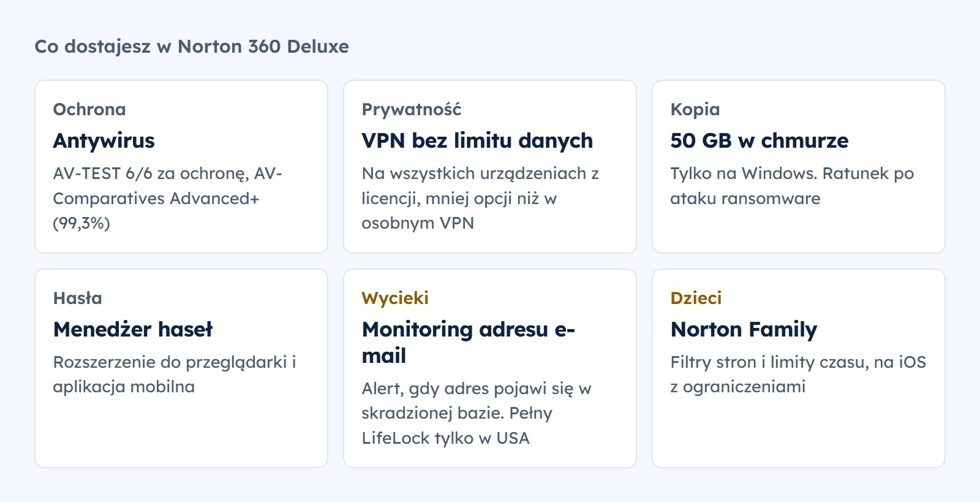Select the '50 GB w chmurze' title

[759, 140]
